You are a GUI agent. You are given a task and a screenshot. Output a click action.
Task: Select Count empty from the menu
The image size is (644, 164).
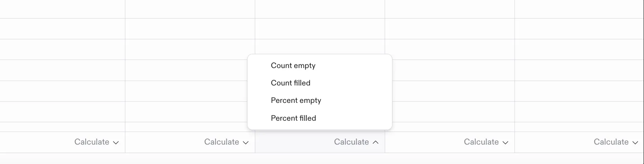tap(293, 66)
